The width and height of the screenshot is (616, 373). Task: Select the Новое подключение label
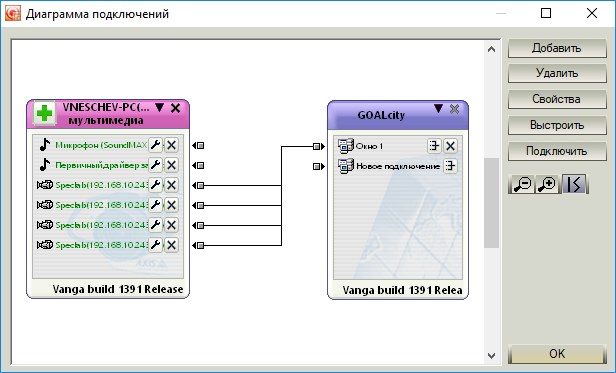(x=398, y=166)
